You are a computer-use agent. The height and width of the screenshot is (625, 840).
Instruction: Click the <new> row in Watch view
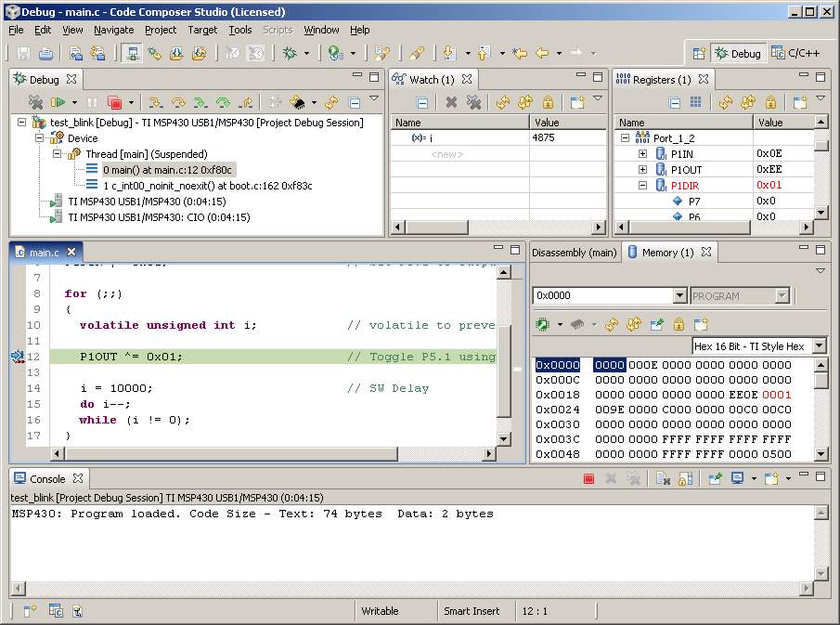pyautogui.click(x=446, y=154)
